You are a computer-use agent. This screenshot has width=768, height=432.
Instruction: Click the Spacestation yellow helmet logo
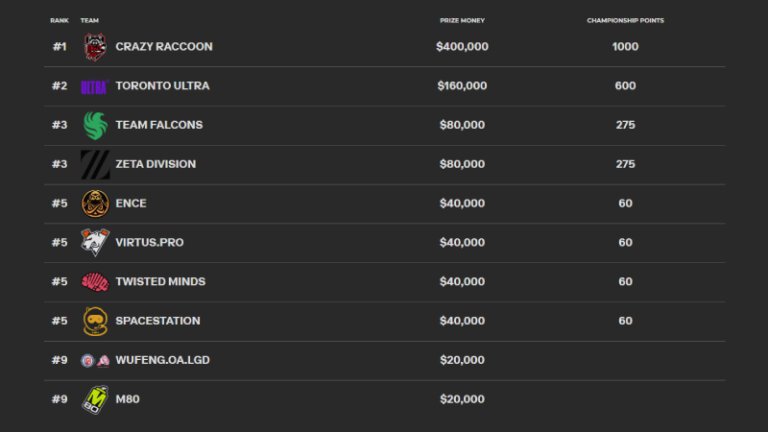coord(95,321)
